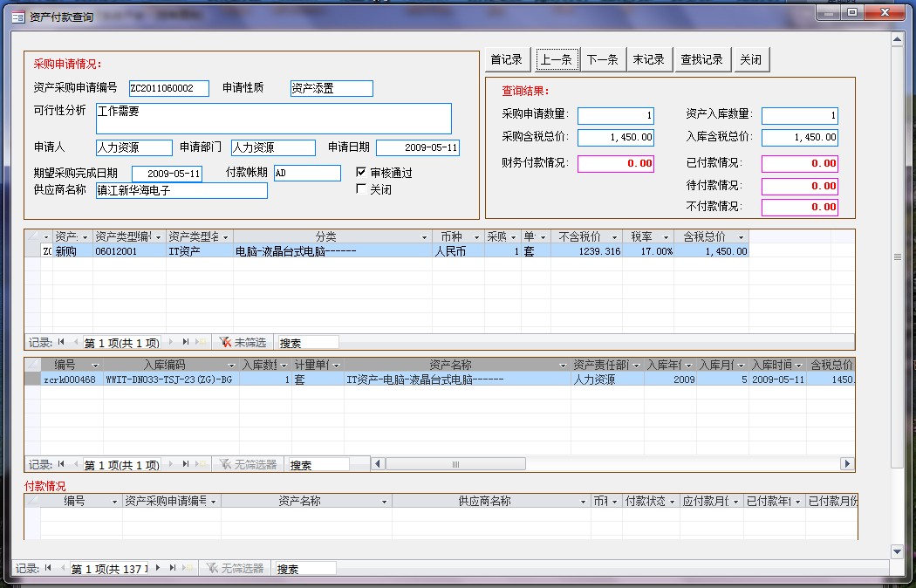Screen dimensions: 916x588
Task: Open 不含税价 column dropdown arrow
Action: point(614,237)
